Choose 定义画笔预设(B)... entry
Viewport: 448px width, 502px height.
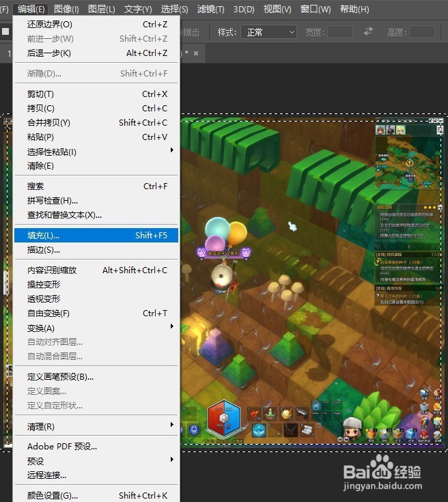click(96, 377)
